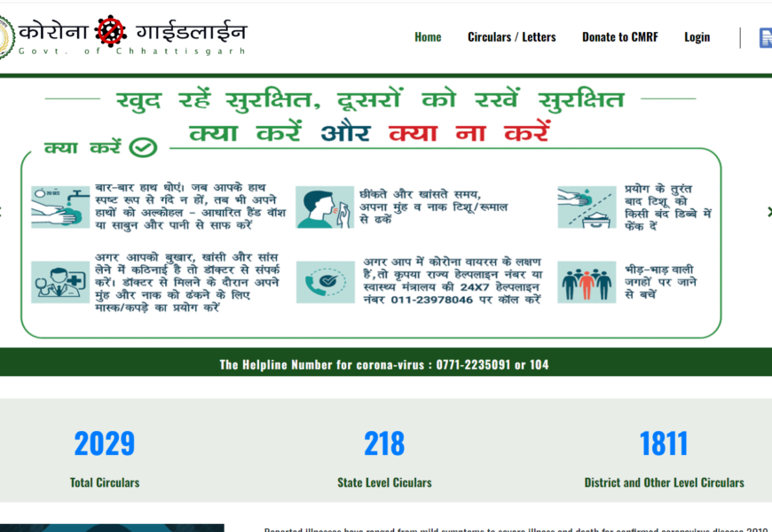The height and width of the screenshot is (532, 772).
Task: Advance banner with the right carousel arrow
Action: pyautogui.click(x=768, y=212)
